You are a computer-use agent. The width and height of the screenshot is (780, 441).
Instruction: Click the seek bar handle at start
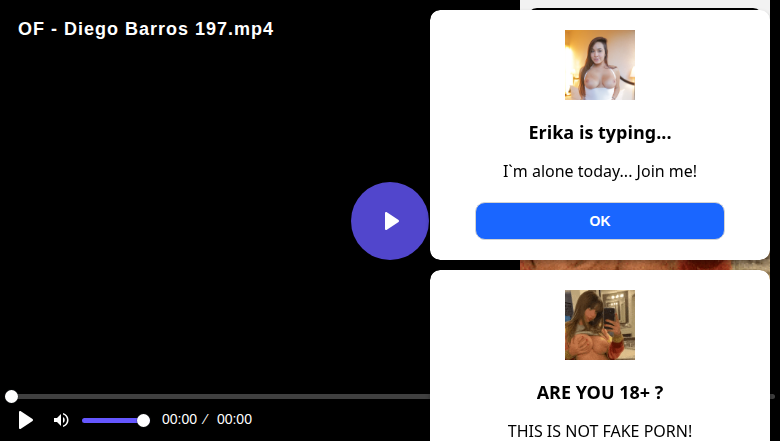(x=11, y=396)
